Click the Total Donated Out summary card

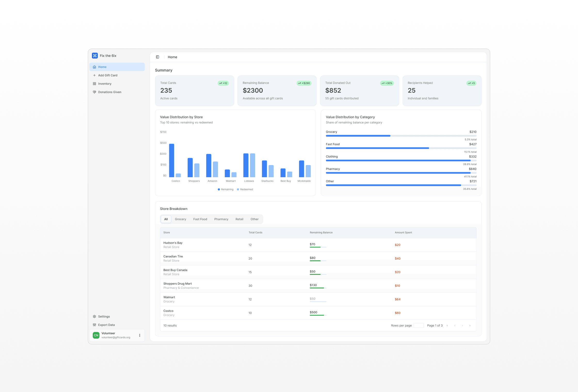tap(359, 91)
